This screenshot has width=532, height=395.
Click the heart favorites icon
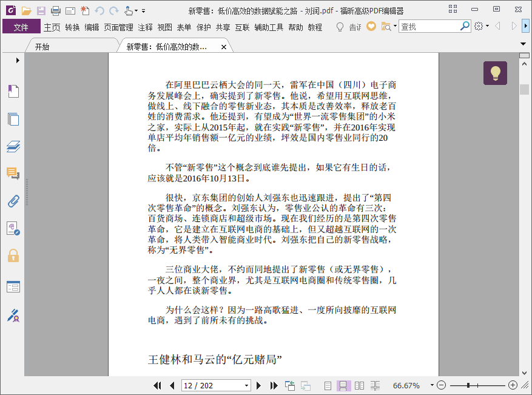(x=371, y=27)
